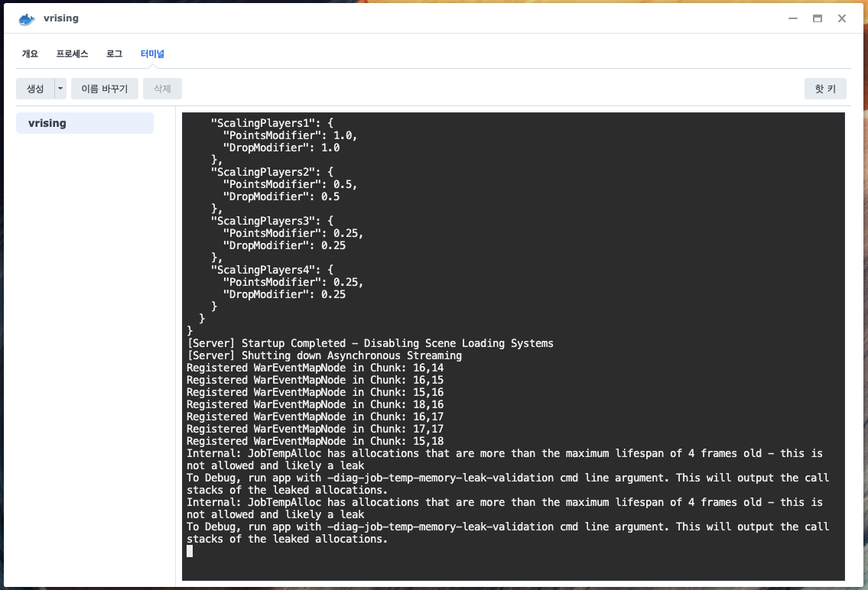Click "DropModifier": 0.5 line
This screenshot has width=868, height=590.
point(281,196)
